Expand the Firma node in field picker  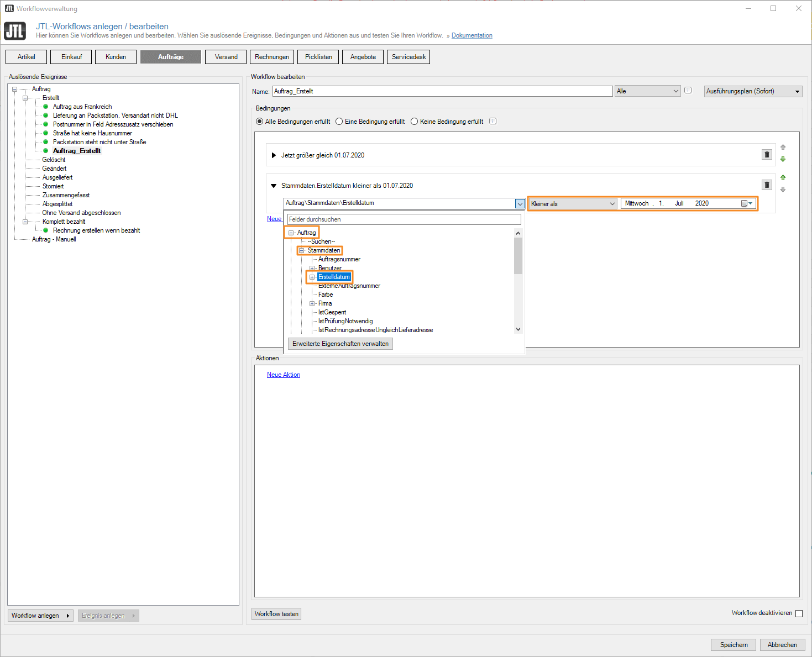coord(312,303)
